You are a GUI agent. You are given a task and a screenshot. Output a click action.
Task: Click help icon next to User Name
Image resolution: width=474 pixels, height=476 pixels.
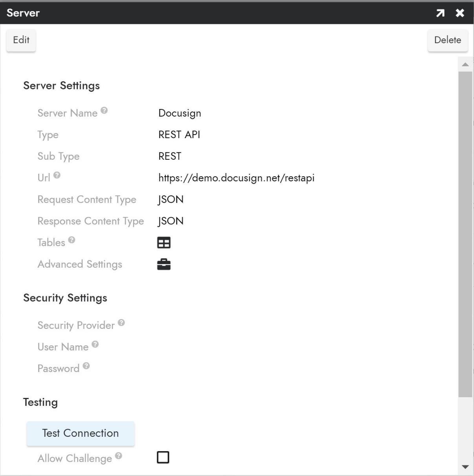95,345
